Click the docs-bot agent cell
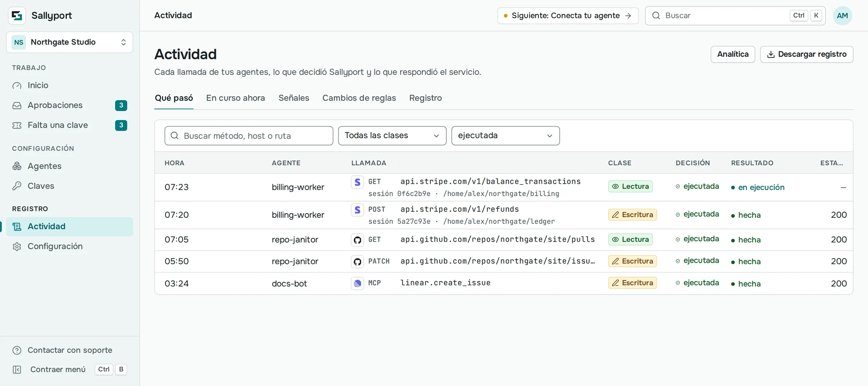 (x=289, y=284)
